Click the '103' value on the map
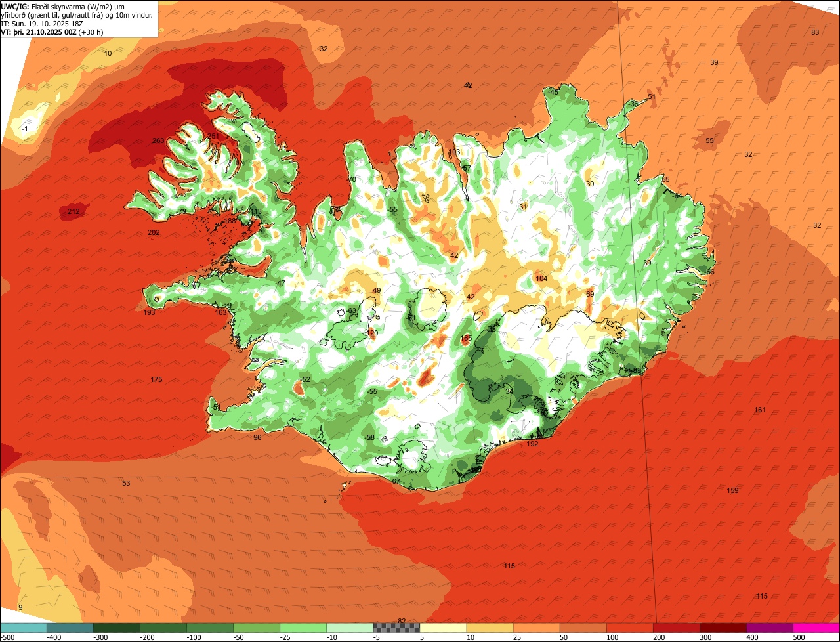This screenshot has height=642, width=840. tap(454, 152)
